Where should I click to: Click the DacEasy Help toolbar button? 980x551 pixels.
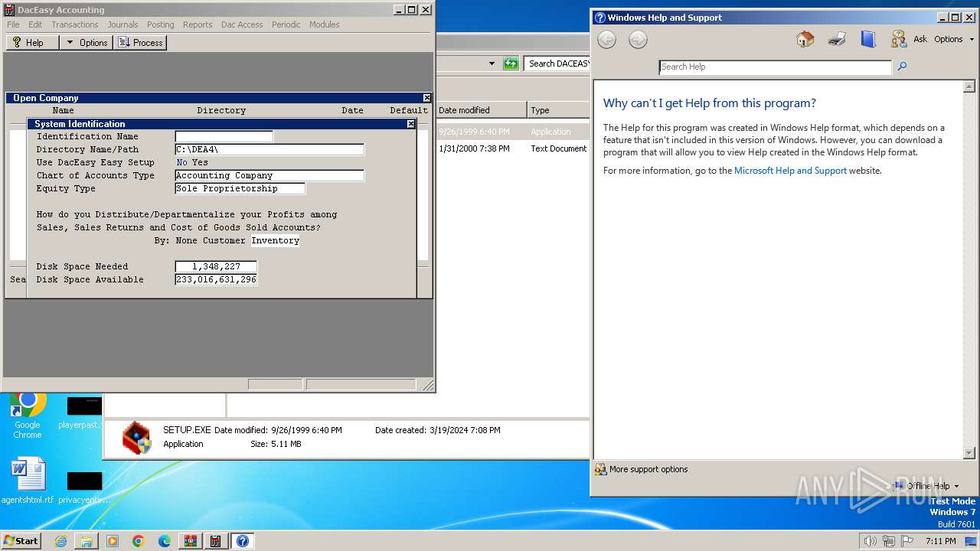(32, 43)
